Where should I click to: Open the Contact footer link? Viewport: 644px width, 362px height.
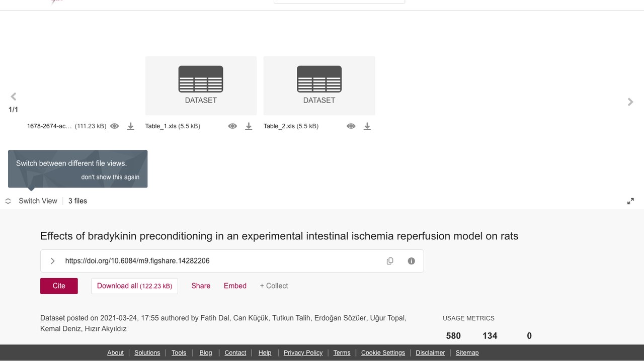[x=235, y=353]
